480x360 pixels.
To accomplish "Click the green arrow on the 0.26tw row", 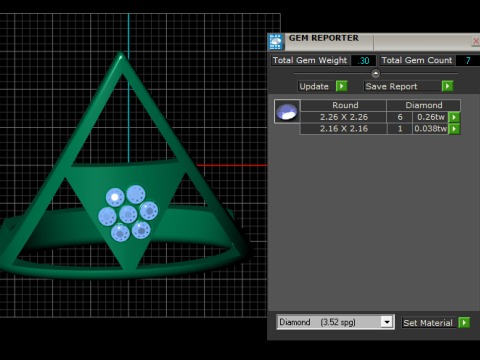I will (x=454, y=117).
